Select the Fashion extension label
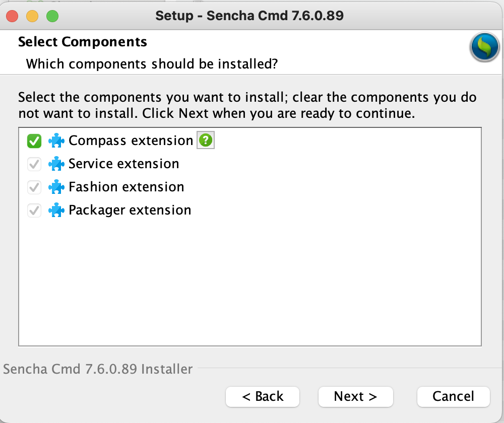 (126, 187)
